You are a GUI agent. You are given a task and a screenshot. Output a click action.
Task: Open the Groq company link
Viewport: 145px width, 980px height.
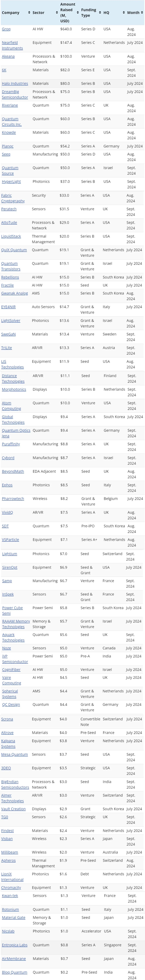pos(6,29)
